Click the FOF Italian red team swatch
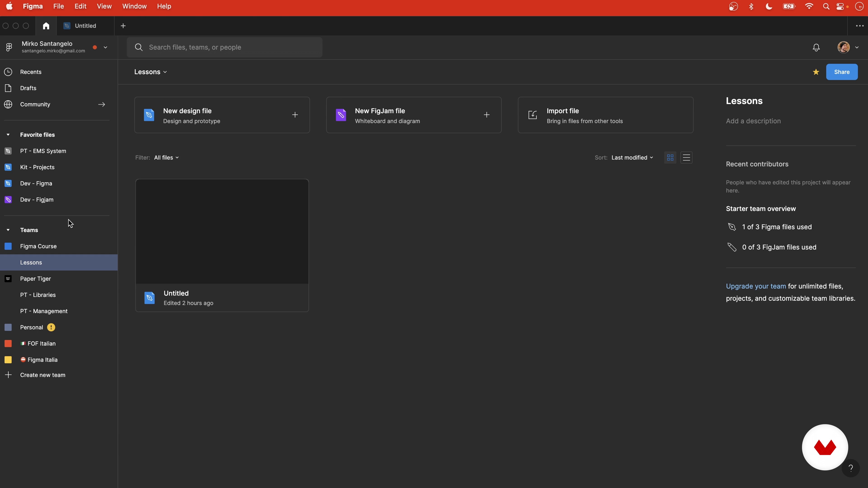This screenshot has height=488, width=868. (x=8, y=343)
